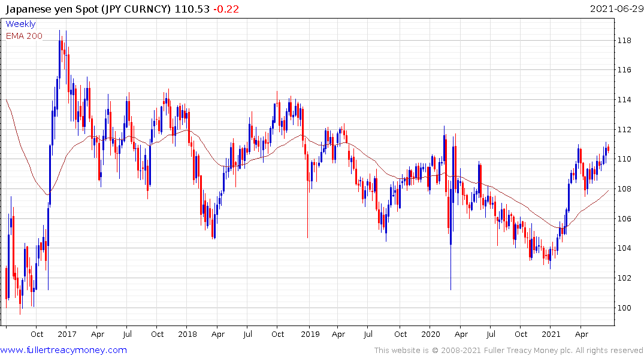The height and width of the screenshot is (359, 644).
Task: Click the '2019' time axis label
Action: pyautogui.click(x=310, y=334)
